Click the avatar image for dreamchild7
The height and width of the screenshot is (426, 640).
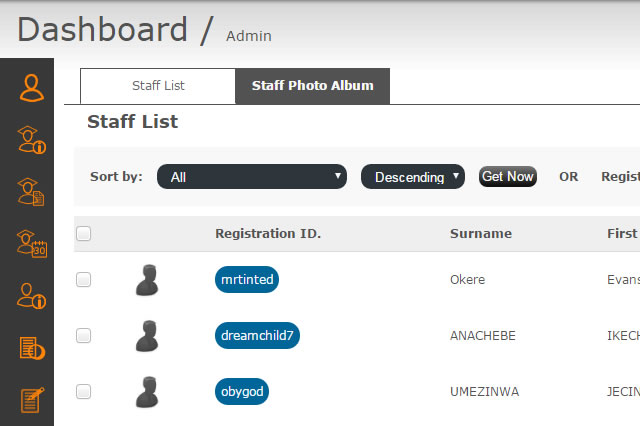(x=147, y=335)
